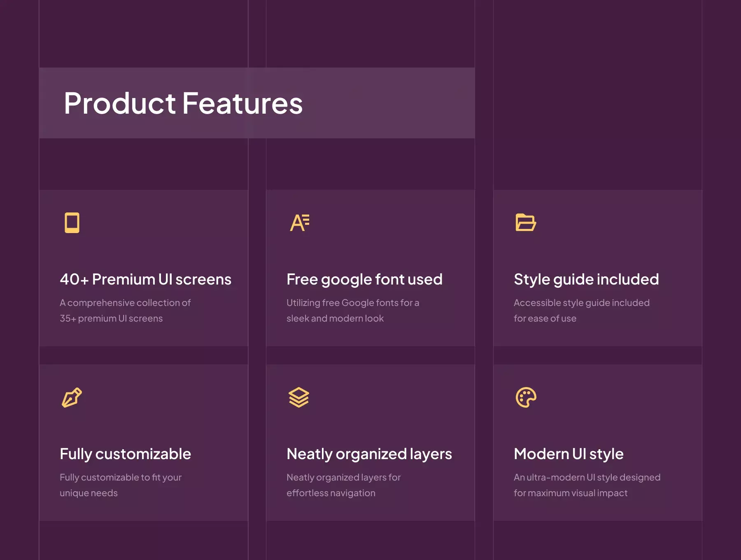The image size is (741, 560).
Task: Click the text 'unique needs'
Action: click(89, 493)
